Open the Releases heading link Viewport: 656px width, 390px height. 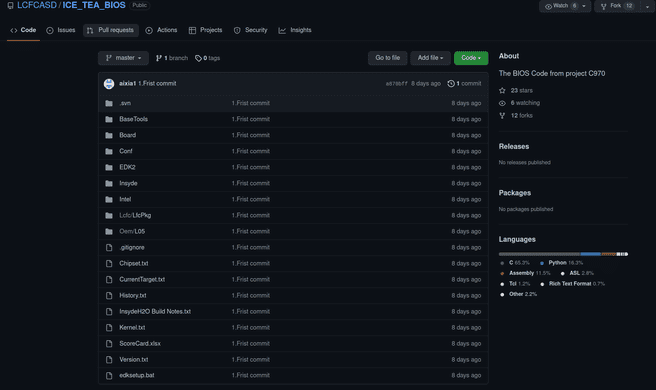tap(514, 146)
